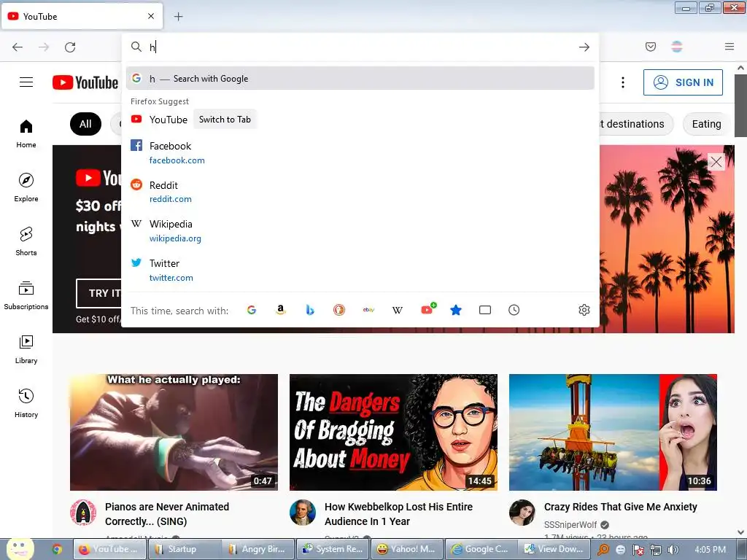The image size is (747, 560).
Task: Search this time with eBay icon
Action: (x=368, y=310)
